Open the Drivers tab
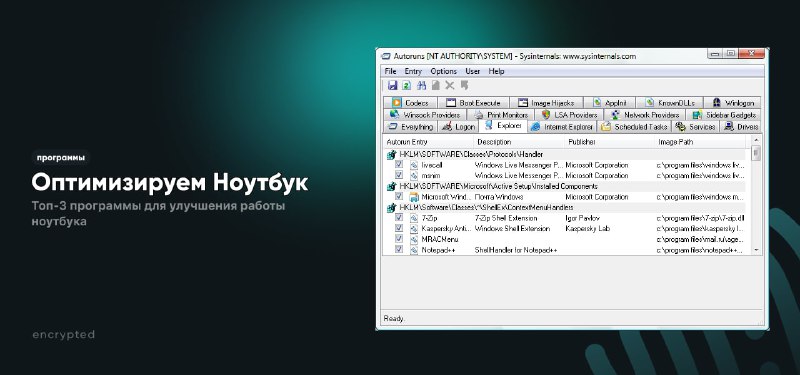This screenshot has width=800, height=375. pyautogui.click(x=741, y=127)
